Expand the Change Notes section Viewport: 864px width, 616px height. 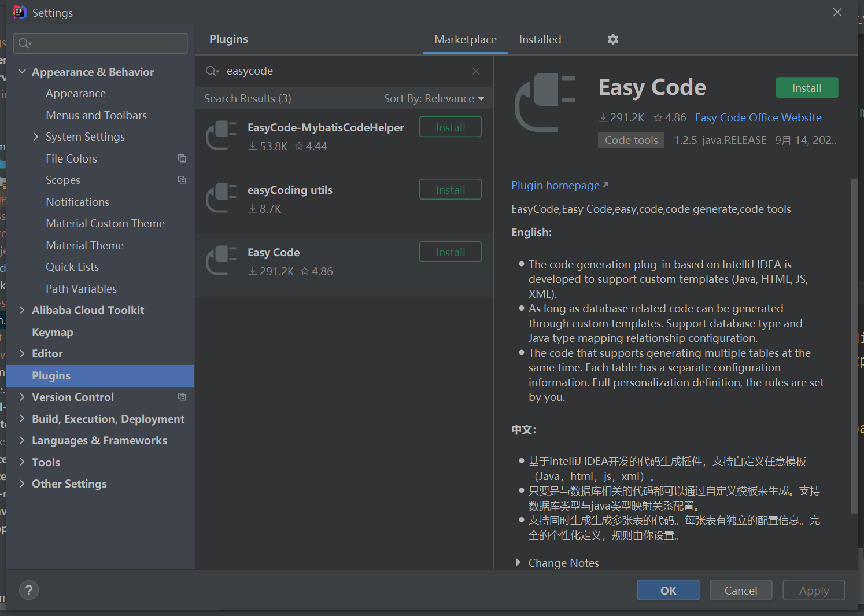click(x=518, y=563)
